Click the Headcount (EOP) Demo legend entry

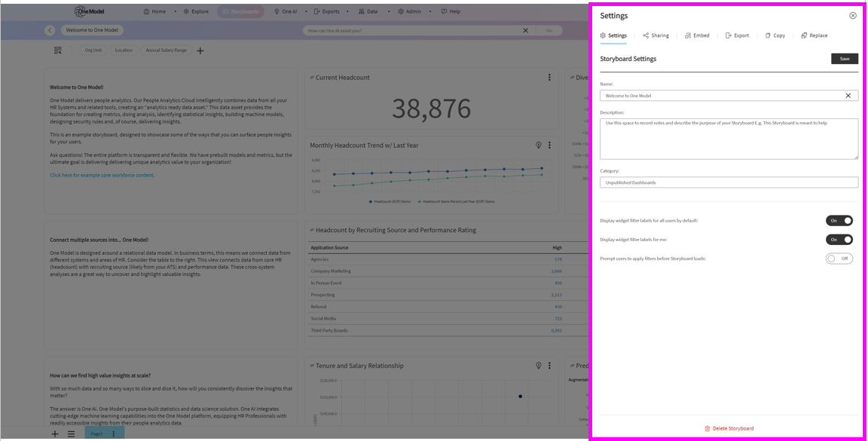coord(390,202)
